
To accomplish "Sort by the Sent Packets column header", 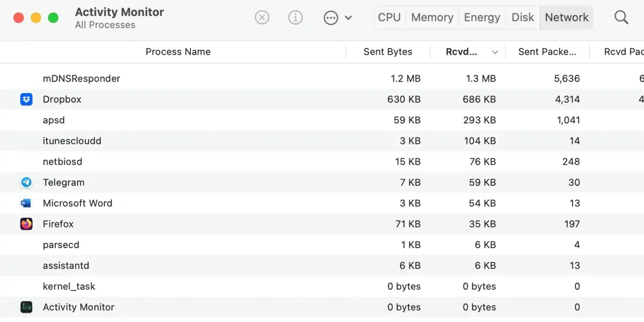I will [x=548, y=52].
